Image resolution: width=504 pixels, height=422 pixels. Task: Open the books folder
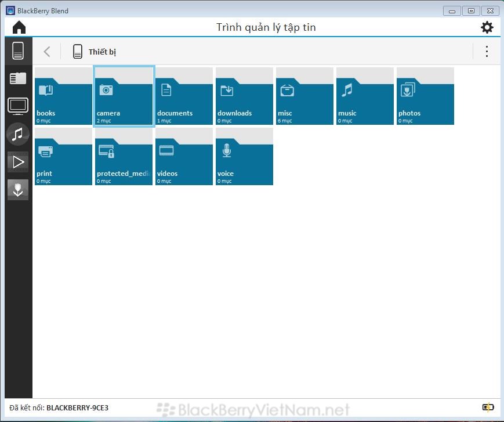coord(63,96)
